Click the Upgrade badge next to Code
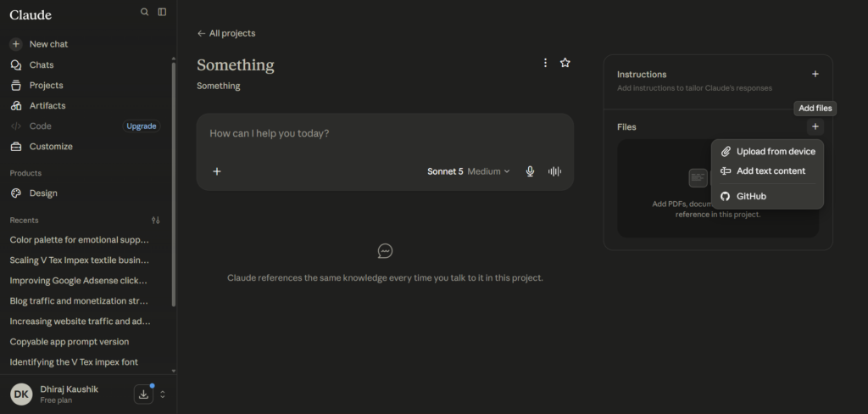This screenshot has width=868, height=414. coord(142,126)
